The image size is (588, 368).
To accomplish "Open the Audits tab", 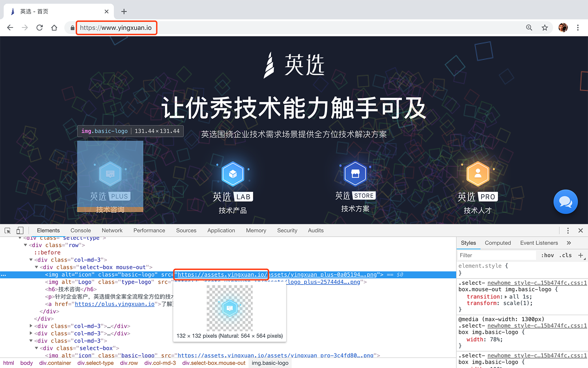I will [316, 231].
